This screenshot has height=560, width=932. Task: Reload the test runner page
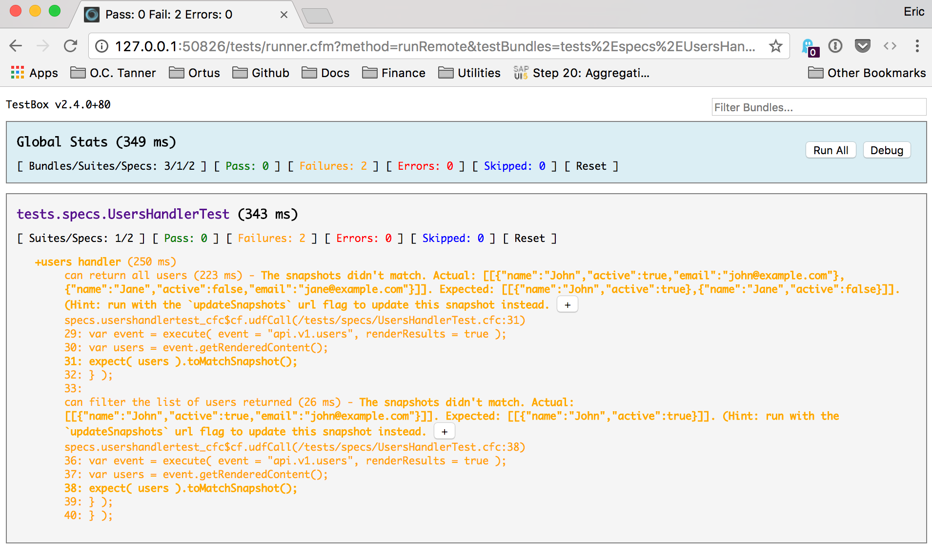(x=71, y=46)
